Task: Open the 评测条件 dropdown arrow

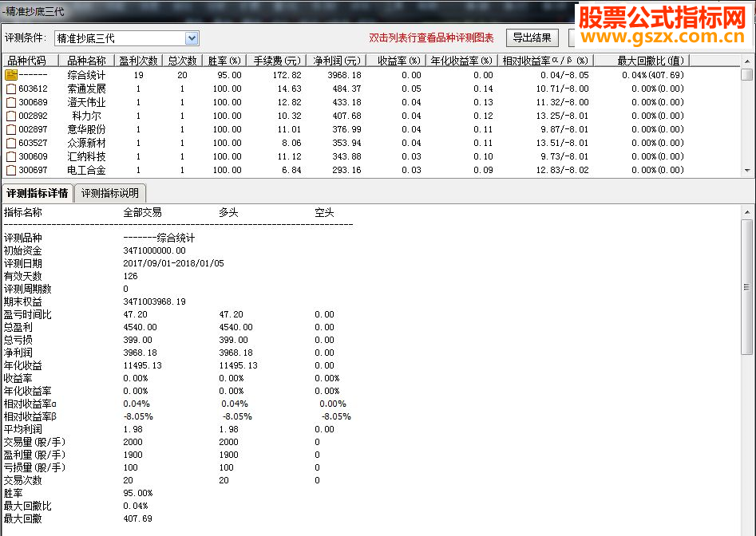Action: tap(192, 38)
